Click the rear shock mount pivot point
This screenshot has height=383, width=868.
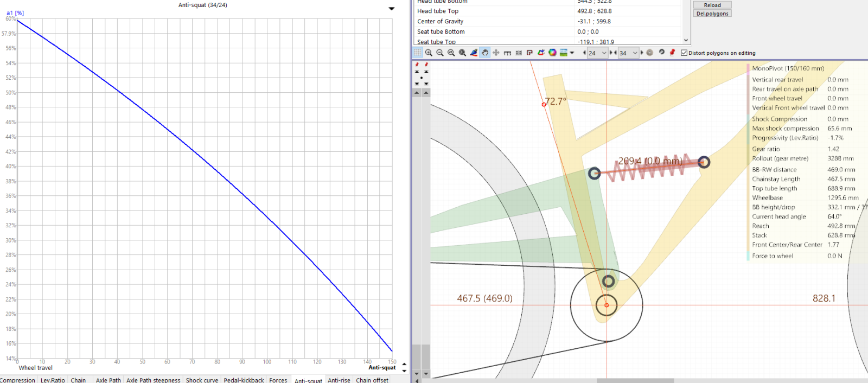coord(595,174)
